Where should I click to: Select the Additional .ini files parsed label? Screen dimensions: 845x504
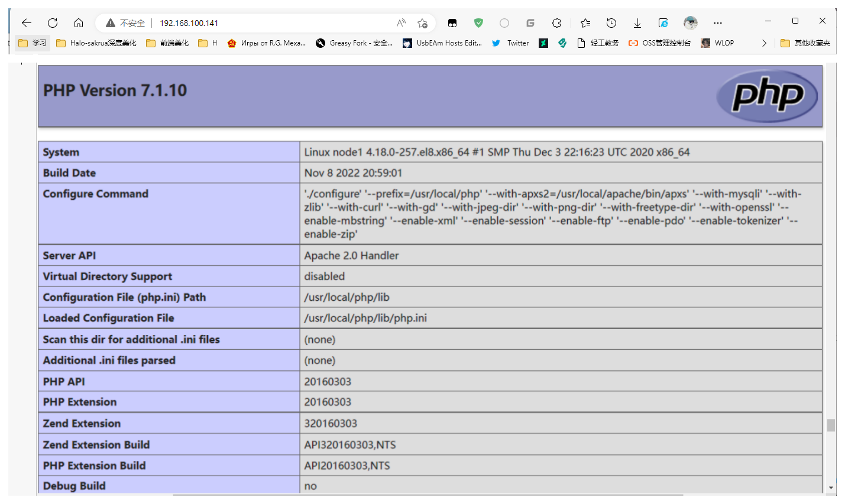[109, 360]
